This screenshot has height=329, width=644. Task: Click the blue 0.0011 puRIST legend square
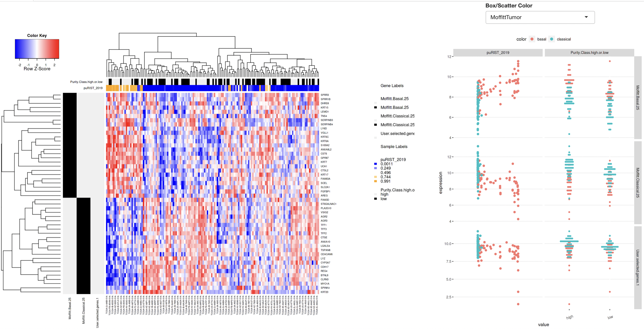375,164
